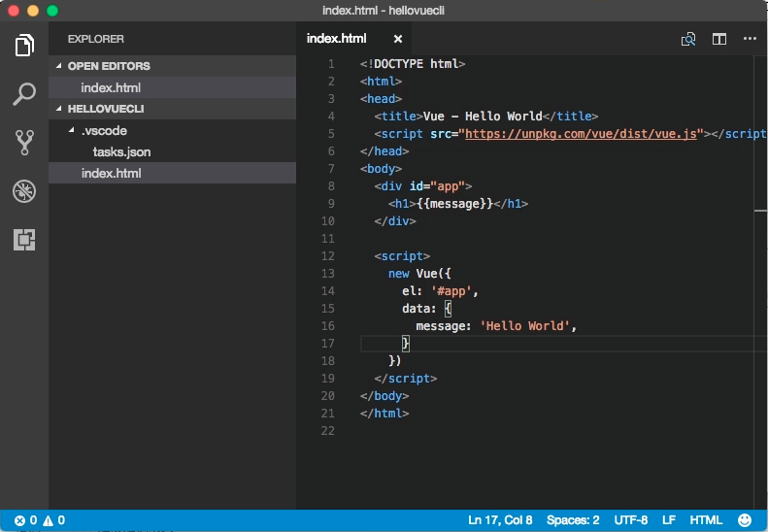Screen dimensions: 768x532
Task: Place cursor in the title tag text
Action: click(x=482, y=116)
